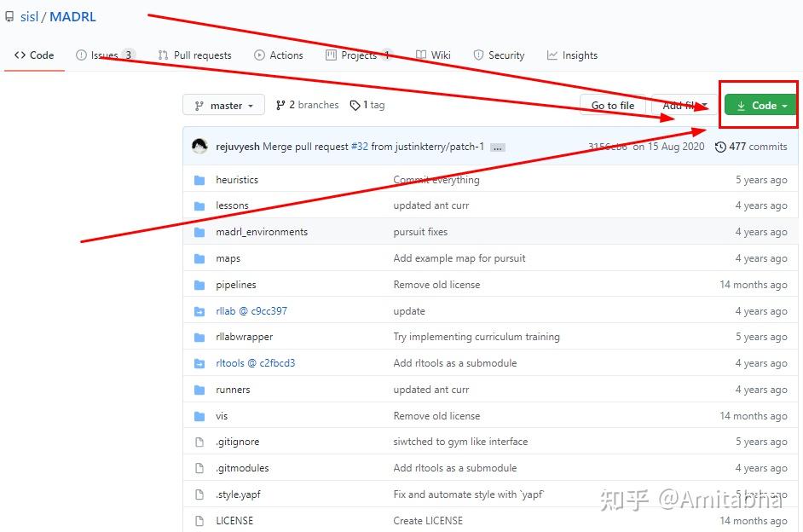Screen dimensions: 803x532
Task: Open pull request link #32
Action: [x=360, y=146]
